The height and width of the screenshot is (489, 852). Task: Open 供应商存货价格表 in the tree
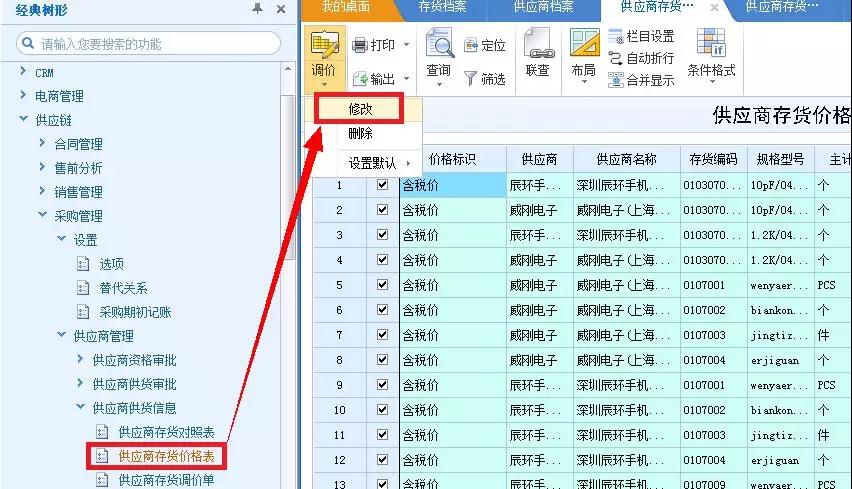166,456
